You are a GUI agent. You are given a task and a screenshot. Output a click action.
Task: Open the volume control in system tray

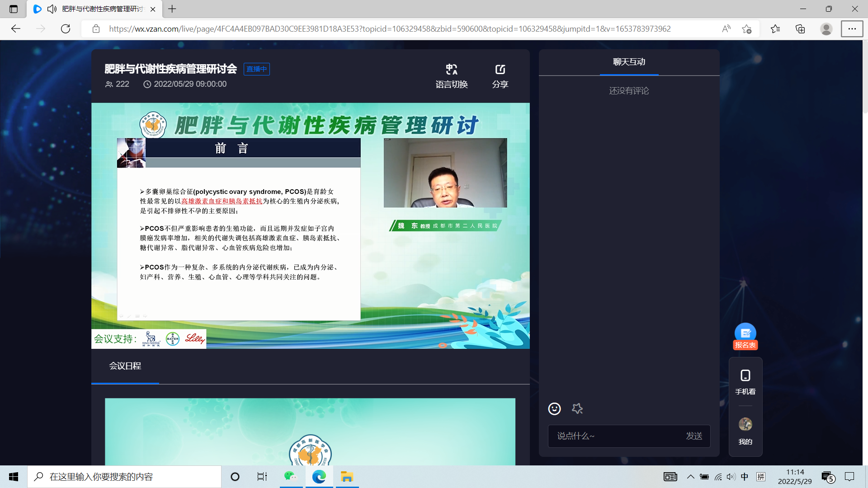[x=731, y=477]
